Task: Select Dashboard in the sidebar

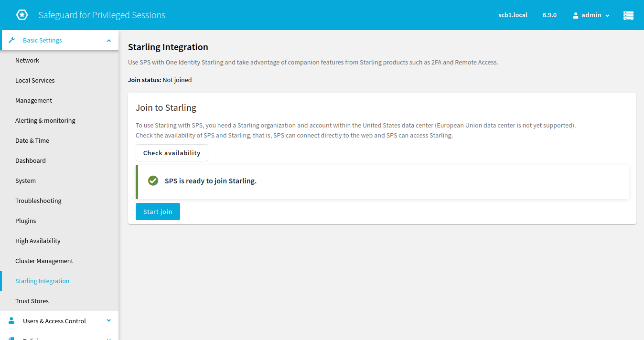Action: point(59,160)
